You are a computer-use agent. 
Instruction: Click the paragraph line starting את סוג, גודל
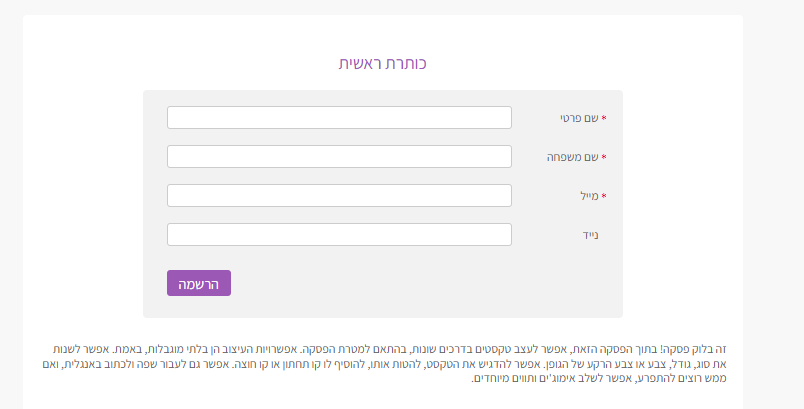384,364
